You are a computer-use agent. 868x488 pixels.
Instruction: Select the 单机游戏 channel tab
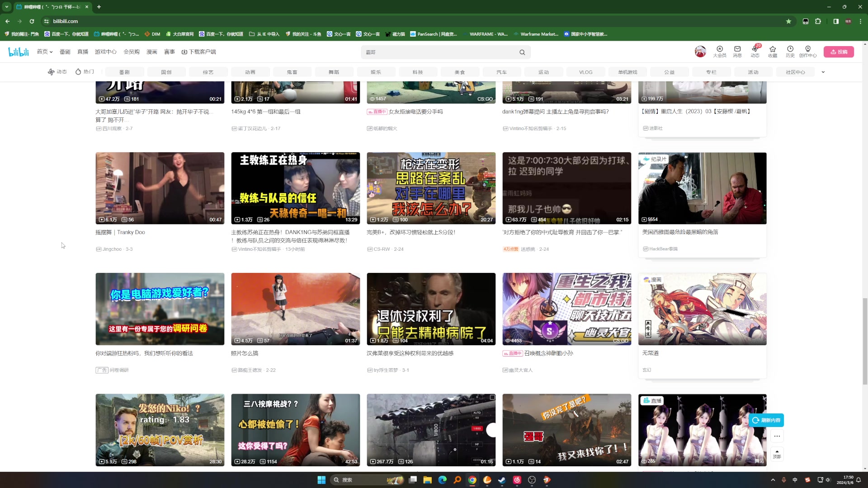click(x=627, y=72)
